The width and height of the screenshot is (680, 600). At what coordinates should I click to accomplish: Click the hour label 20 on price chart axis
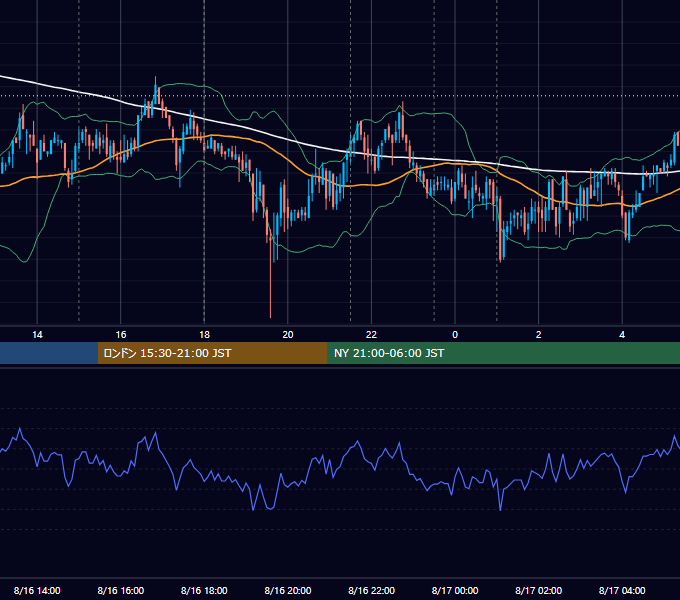point(288,335)
